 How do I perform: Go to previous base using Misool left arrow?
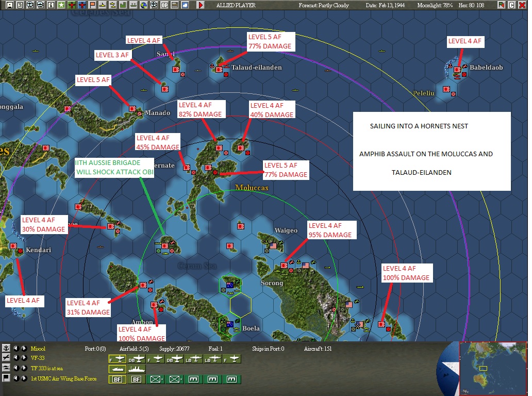click(x=16, y=348)
